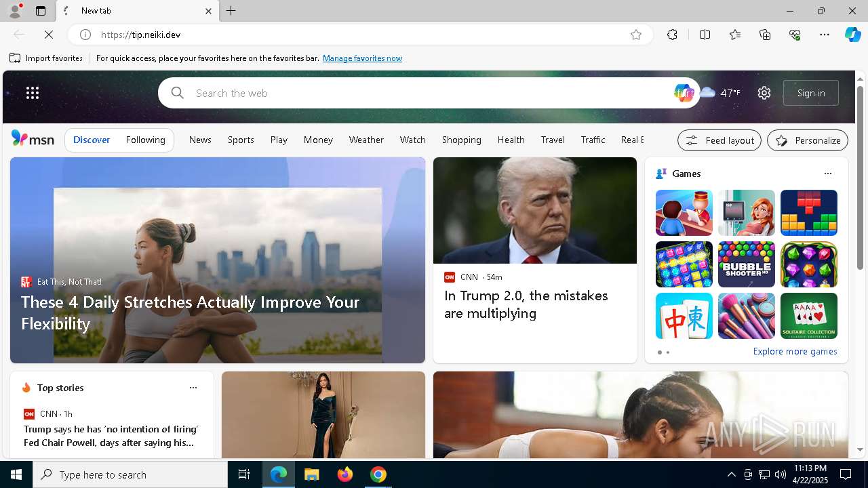Go to the msn logo home
868x488 pixels.
click(x=33, y=139)
